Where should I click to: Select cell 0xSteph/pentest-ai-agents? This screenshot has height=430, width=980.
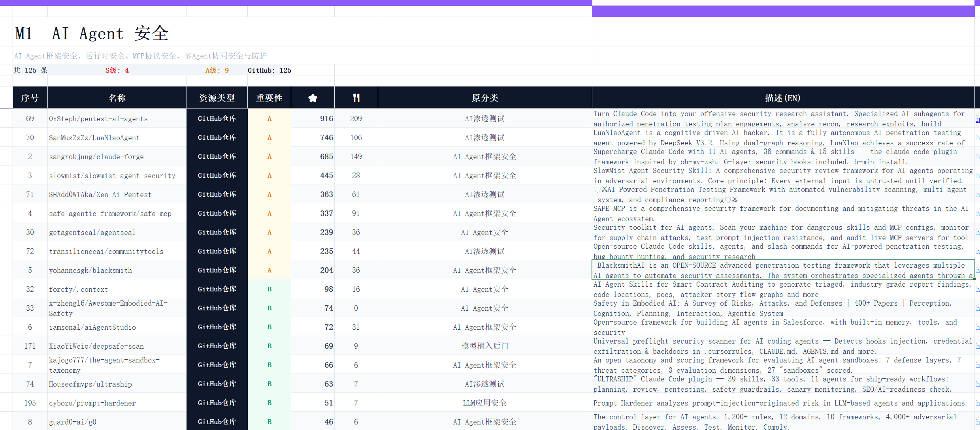point(117,118)
